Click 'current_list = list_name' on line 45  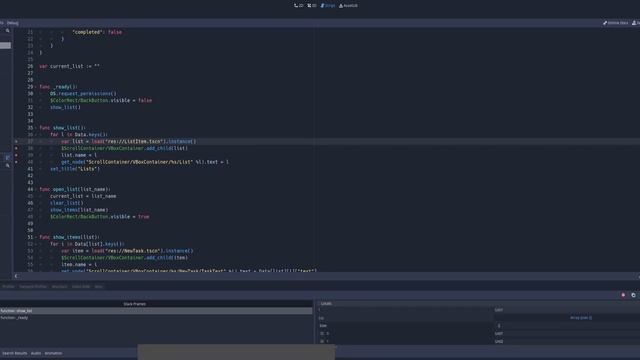coord(83,196)
